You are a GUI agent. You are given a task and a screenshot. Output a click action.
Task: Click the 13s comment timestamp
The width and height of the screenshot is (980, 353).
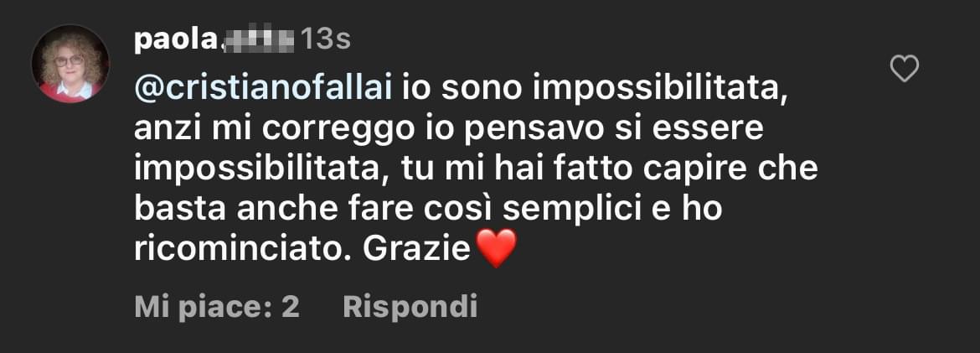pos(326,40)
